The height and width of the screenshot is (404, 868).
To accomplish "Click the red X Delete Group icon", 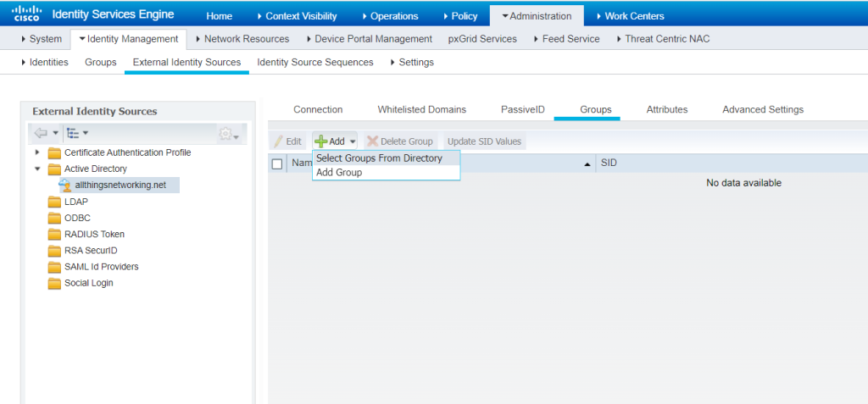I will coord(373,141).
